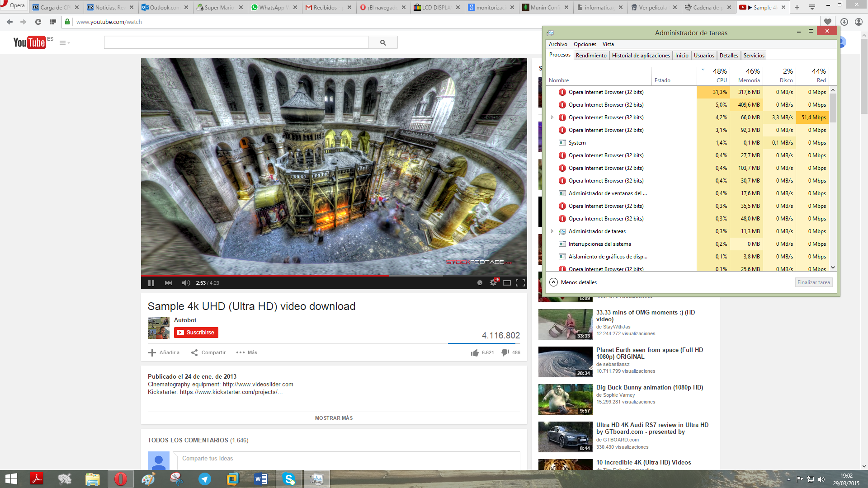
Task: Subscribe to Autobot channel
Action: coord(196,333)
